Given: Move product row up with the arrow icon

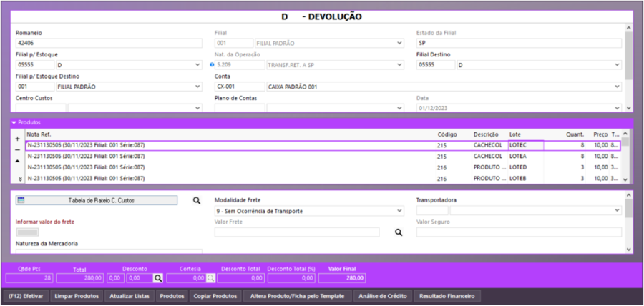Looking at the screenshot, I should pos(17,161).
